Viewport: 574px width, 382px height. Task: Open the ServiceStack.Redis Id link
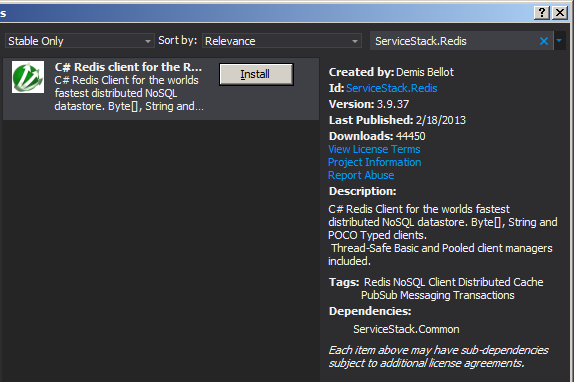[392, 88]
